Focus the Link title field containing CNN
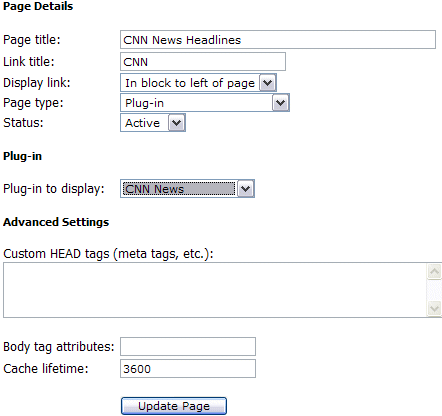 (x=203, y=62)
